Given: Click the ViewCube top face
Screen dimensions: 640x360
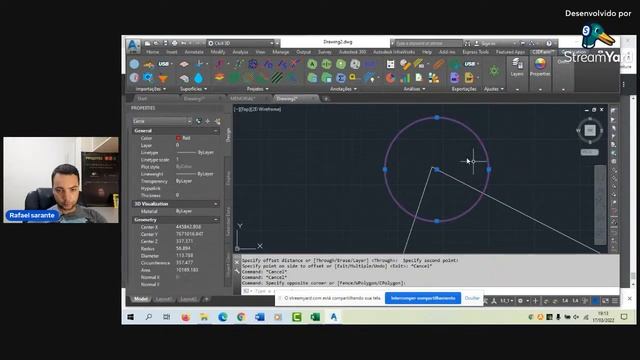Looking at the screenshot, I should 590,131.
